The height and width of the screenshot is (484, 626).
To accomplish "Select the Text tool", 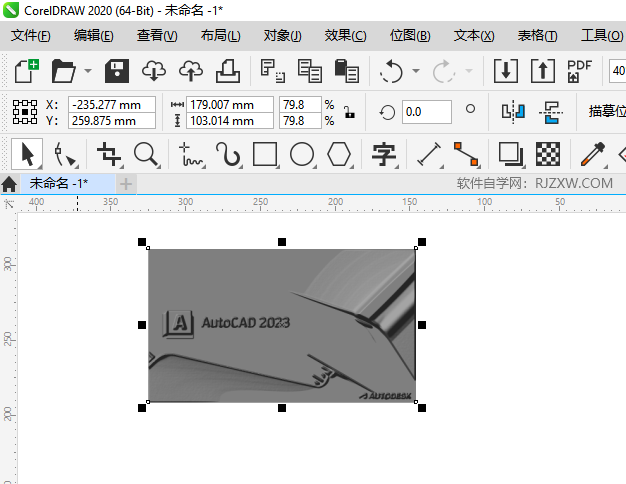I will [x=384, y=155].
